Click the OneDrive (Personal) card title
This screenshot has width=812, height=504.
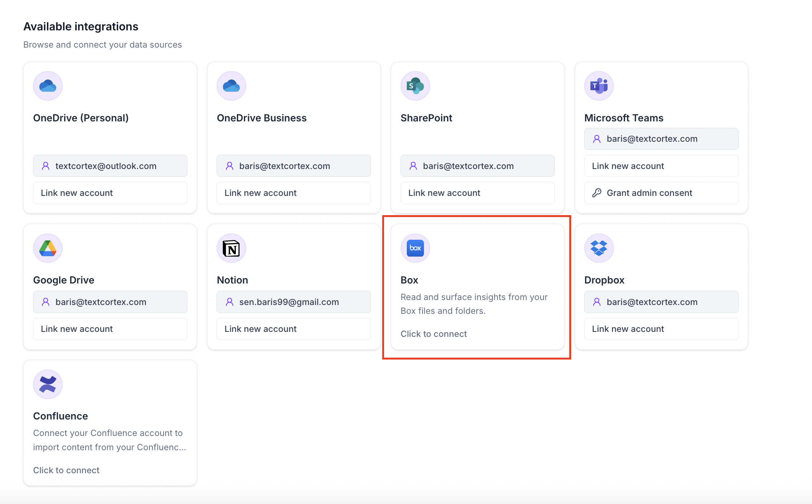coord(81,118)
